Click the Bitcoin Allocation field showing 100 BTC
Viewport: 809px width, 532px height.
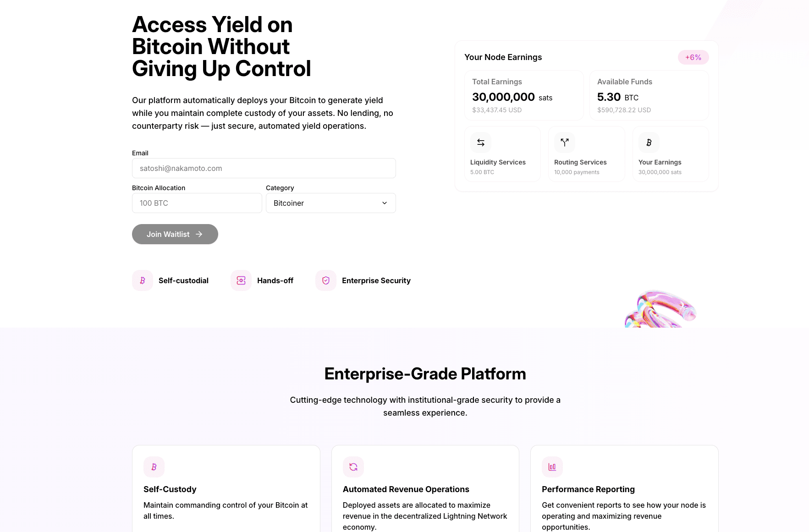[197, 203]
